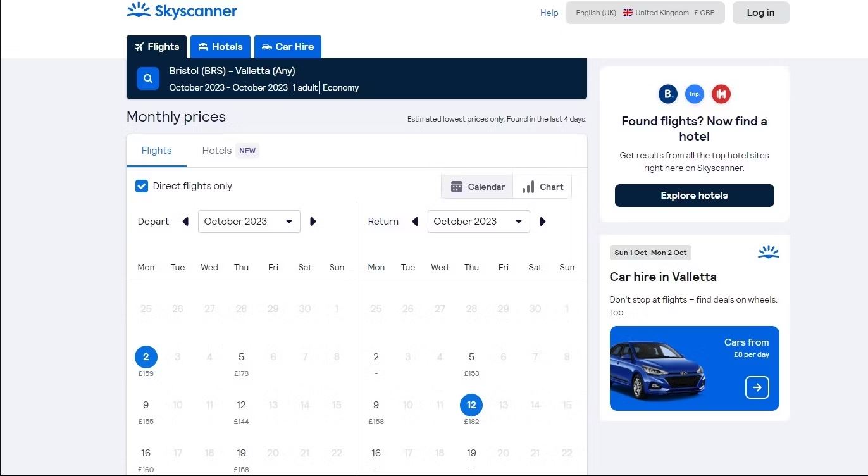Switch to Calendar view

click(x=477, y=187)
